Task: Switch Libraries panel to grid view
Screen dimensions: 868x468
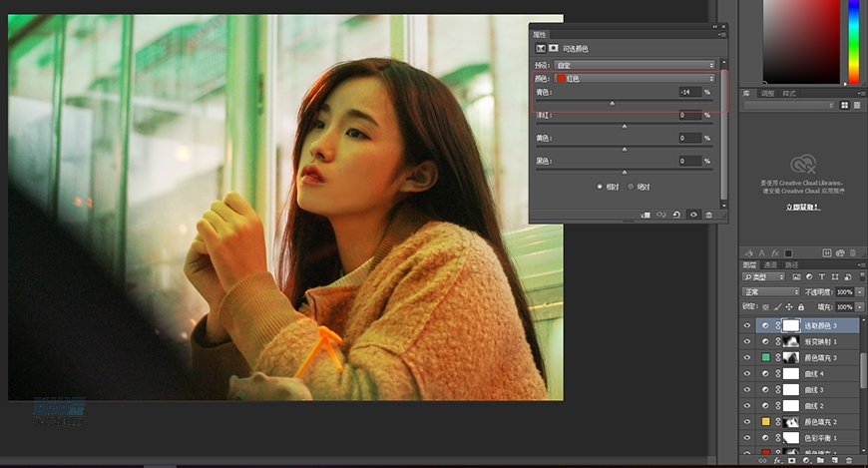Action: point(844,105)
